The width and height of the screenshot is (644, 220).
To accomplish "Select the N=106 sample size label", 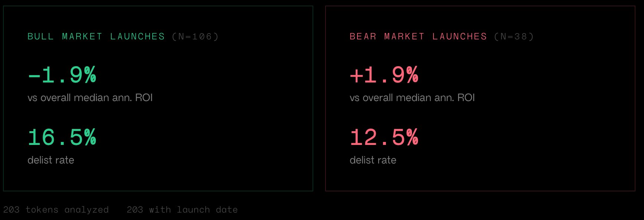I will [x=195, y=36].
